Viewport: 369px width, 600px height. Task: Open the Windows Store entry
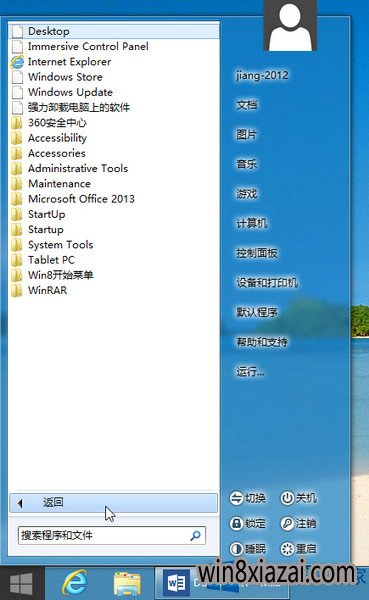(65, 77)
